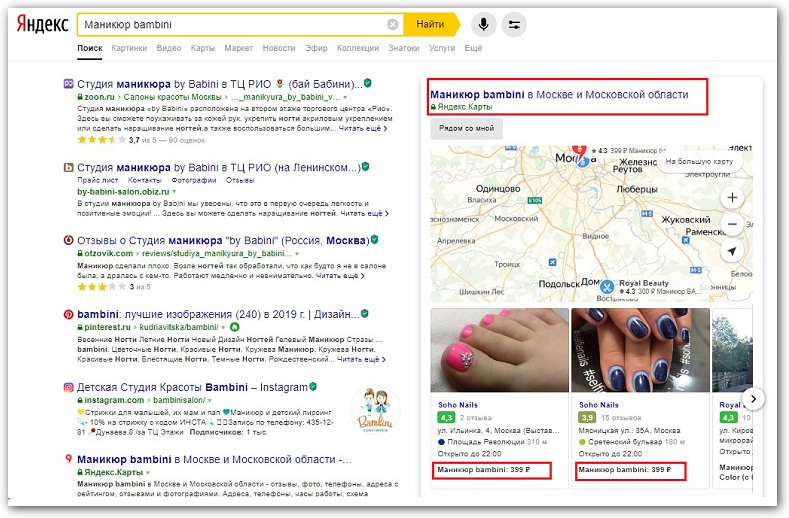
Task: Click the red pin marker over Москва on the map
Action: coord(580,151)
